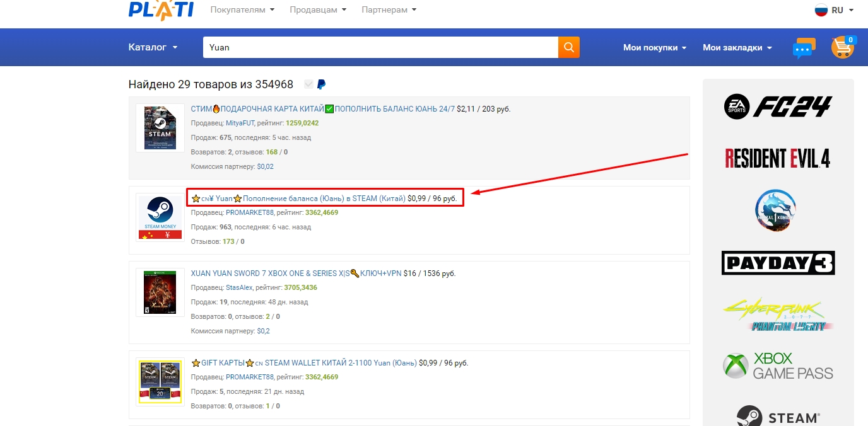Screen dimensions: 868x426
Task: Click the Russian flag language icon
Action: pos(821,10)
